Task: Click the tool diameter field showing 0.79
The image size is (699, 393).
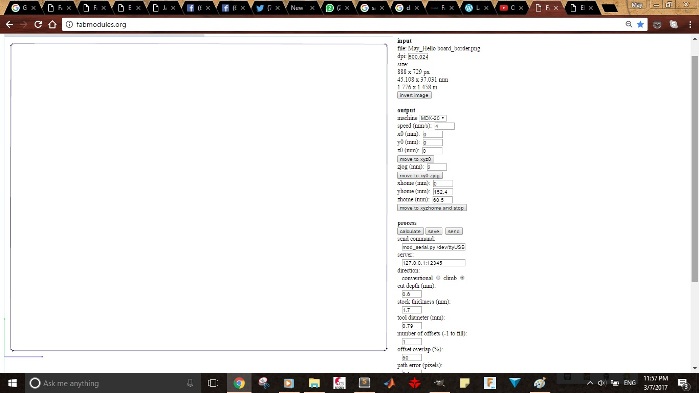Action: (411, 326)
